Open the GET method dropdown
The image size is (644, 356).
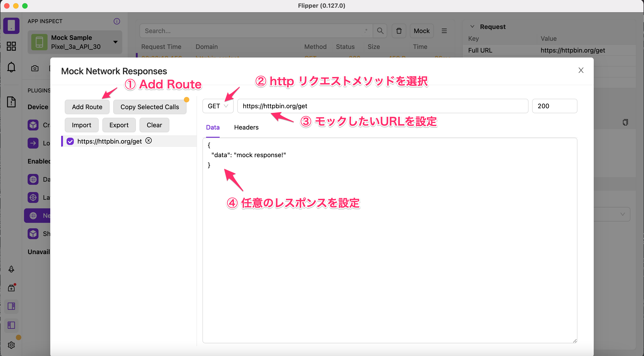218,106
